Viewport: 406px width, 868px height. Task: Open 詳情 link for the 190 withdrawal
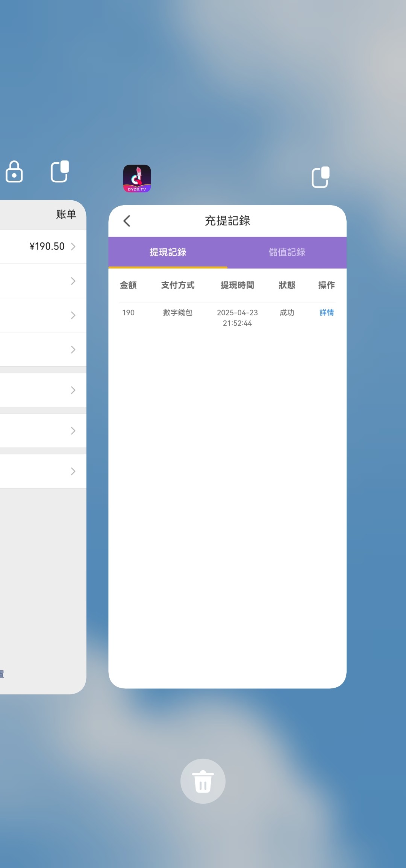tap(326, 313)
